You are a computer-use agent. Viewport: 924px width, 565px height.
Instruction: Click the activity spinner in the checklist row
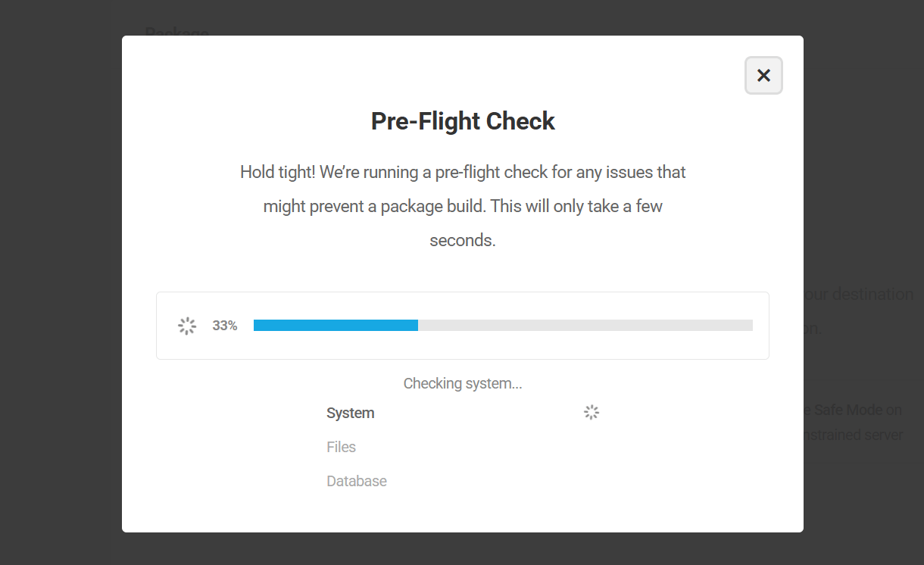tap(591, 412)
